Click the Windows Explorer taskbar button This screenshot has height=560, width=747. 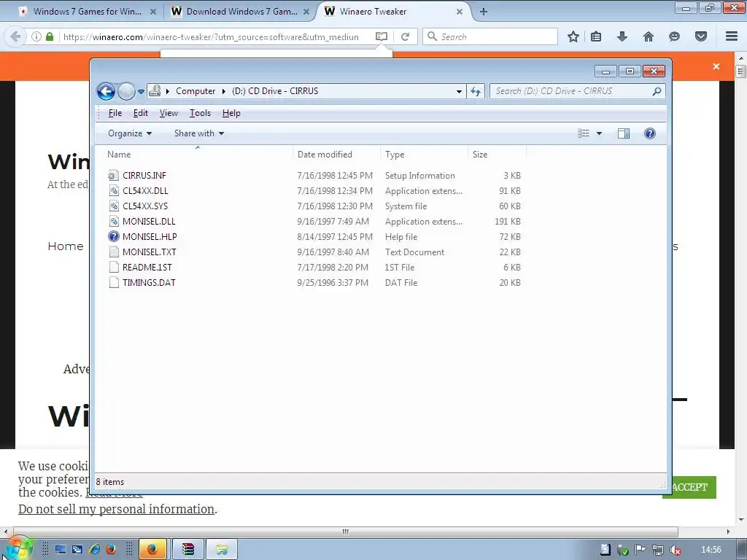(x=221, y=550)
